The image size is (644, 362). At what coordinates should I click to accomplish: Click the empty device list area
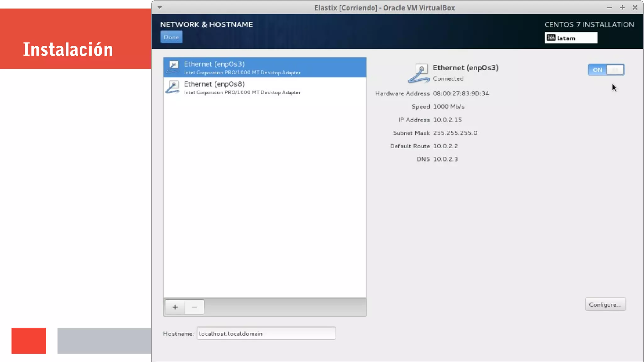[x=265, y=195]
